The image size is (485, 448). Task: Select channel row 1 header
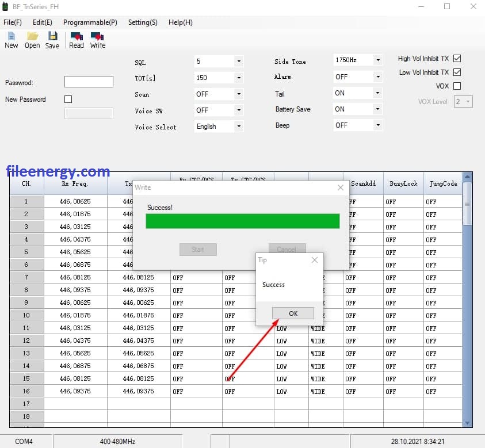26,201
